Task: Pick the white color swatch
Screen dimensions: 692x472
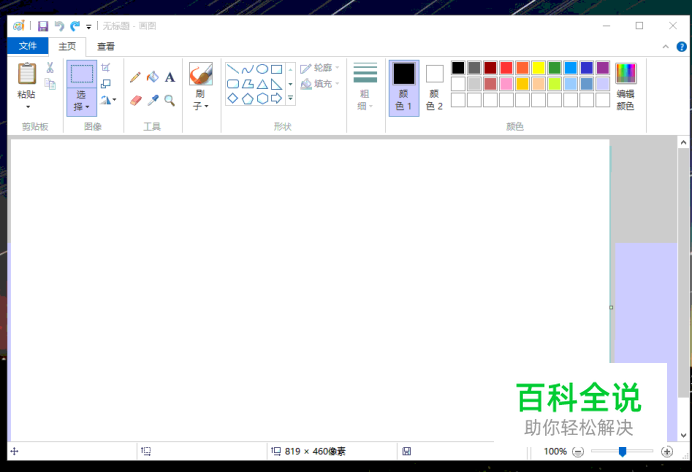Action: tap(458, 83)
